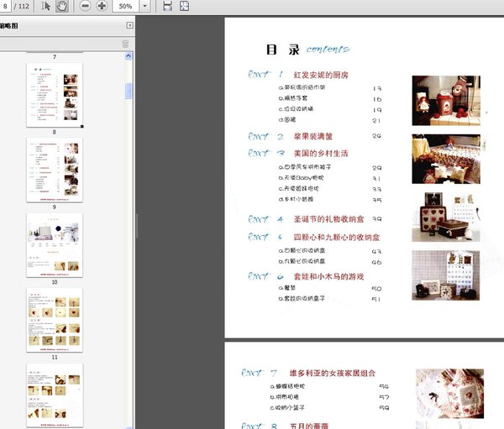
Task: Click the zoom out minus button
Action: pos(85,6)
